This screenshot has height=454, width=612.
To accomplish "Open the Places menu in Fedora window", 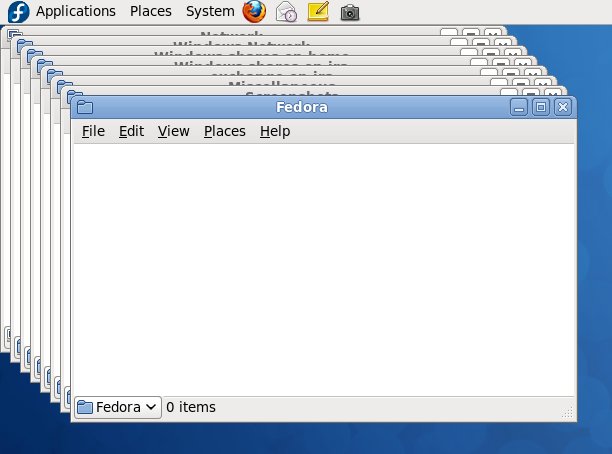I will [x=225, y=131].
